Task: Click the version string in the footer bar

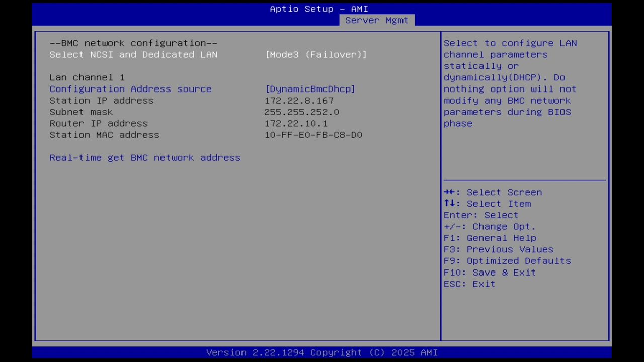Action: [x=322, y=352]
